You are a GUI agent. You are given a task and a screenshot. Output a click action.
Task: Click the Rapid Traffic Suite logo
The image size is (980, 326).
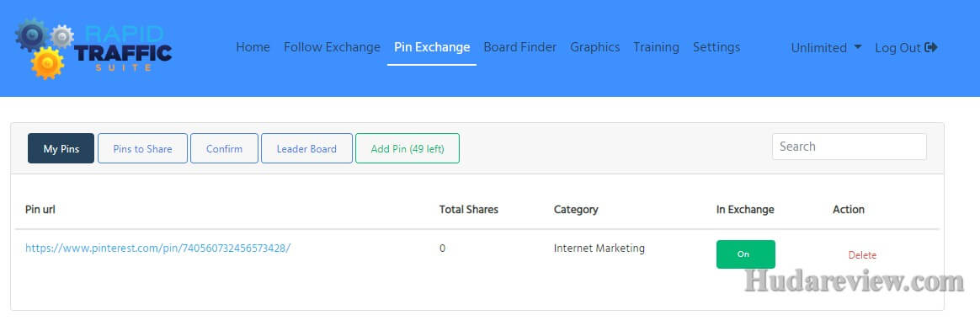93,49
